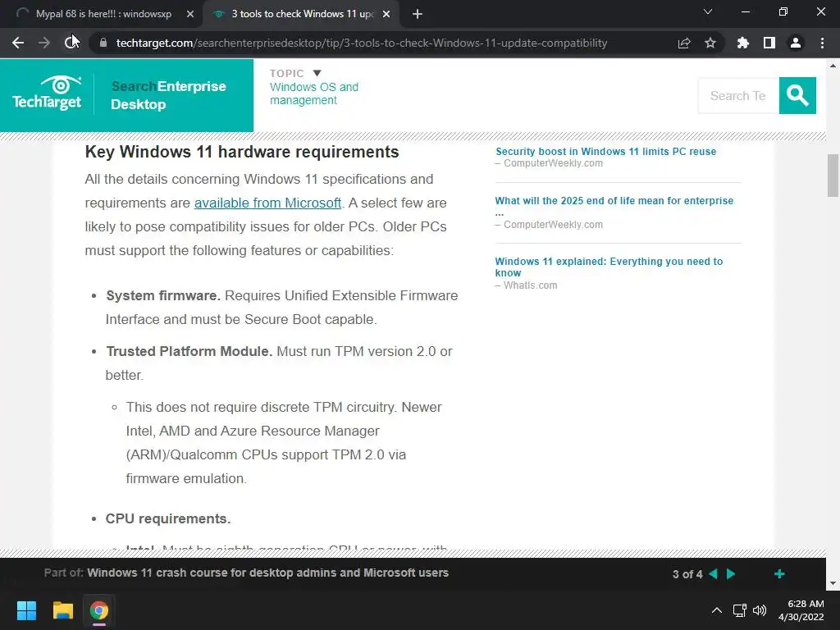Click the Chrome taskbar icon
This screenshot has width=840, height=630.
point(99,610)
